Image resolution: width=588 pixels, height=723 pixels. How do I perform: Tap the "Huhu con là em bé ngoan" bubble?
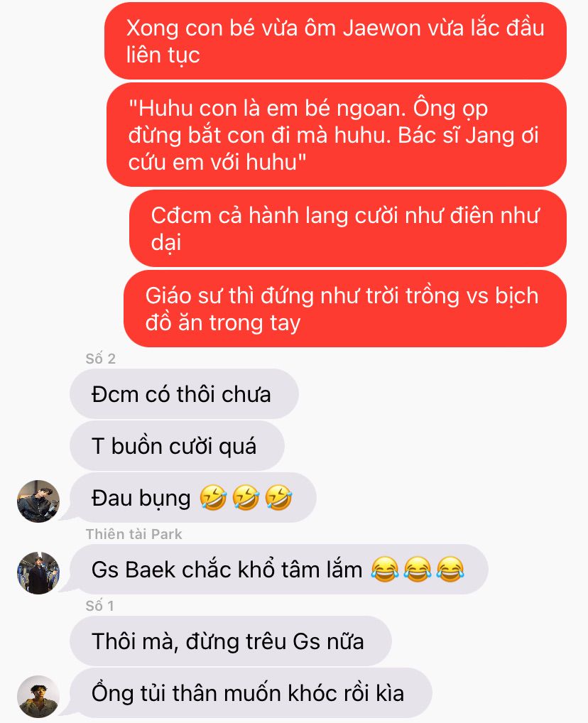(x=336, y=135)
